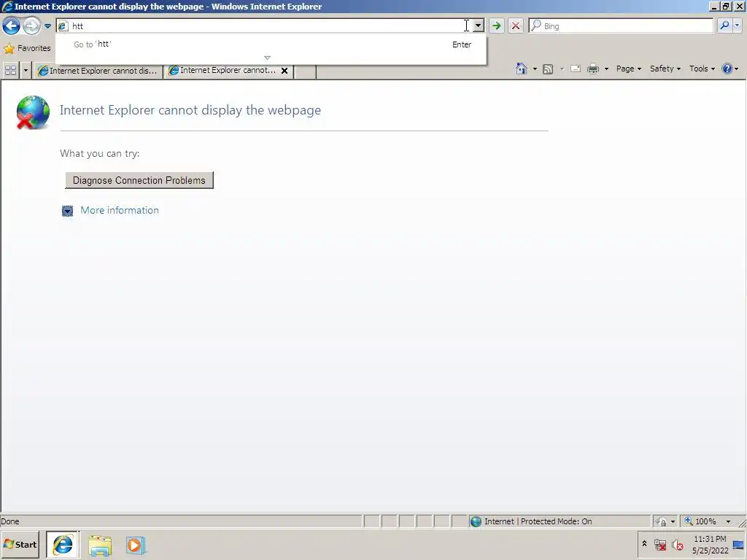Open the Safety menu
This screenshot has height=560, width=747.
(x=665, y=69)
